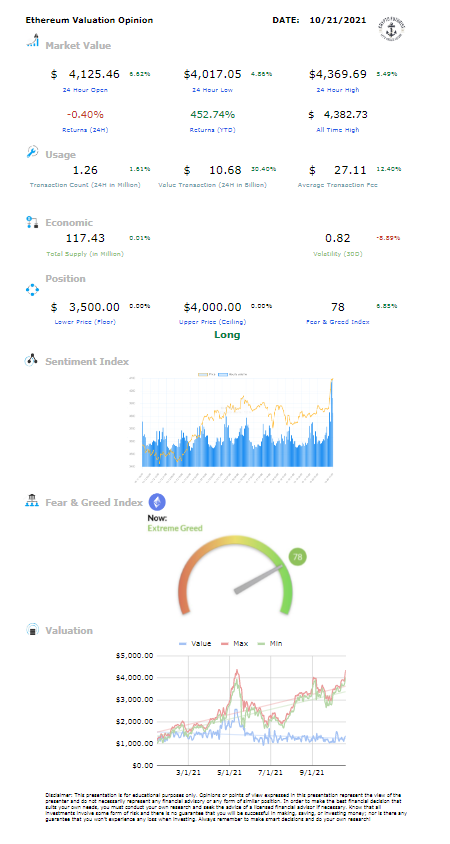Toggle the Max legend in Valuation chart
The image size is (450, 844).
(237, 643)
